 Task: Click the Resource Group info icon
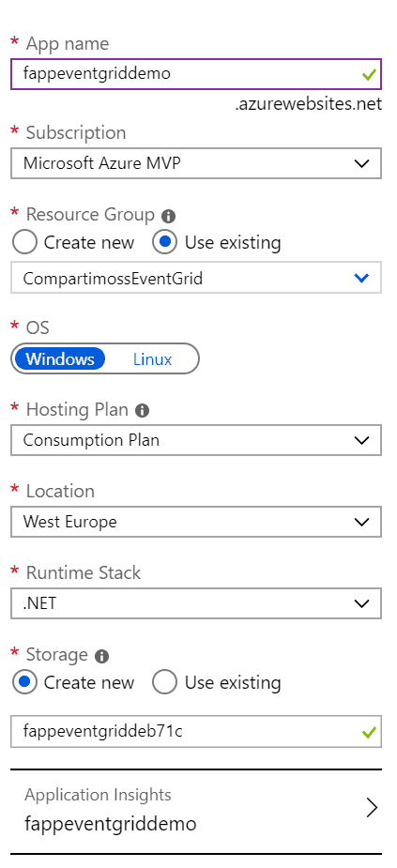tap(168, 216)
